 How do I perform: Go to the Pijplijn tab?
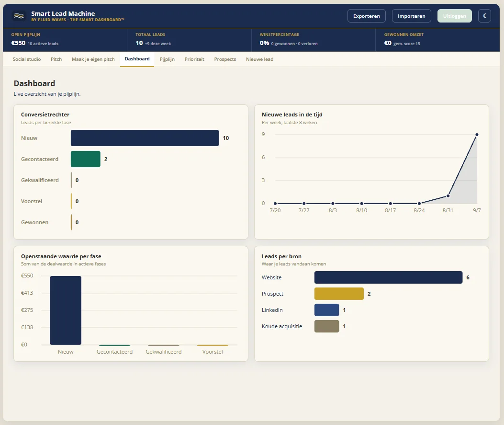point(167,59)
